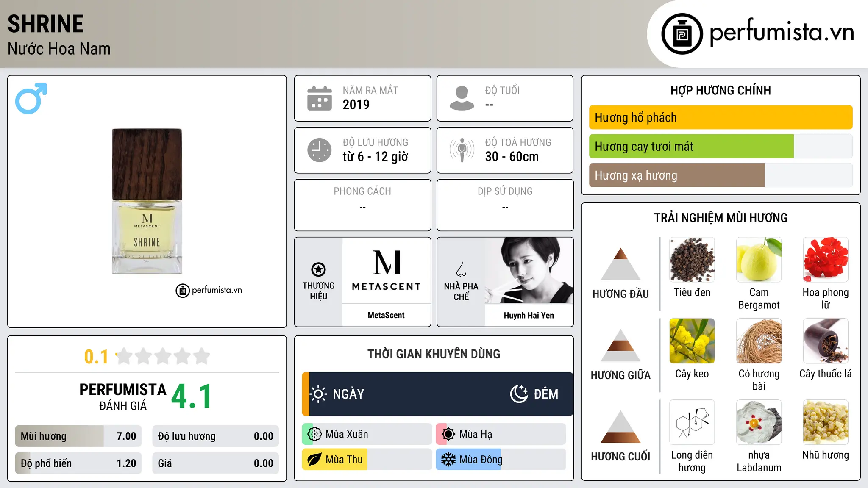Click the sillage value 30 - 60cm
Screen dimensions: 868x488
[512, 157]
